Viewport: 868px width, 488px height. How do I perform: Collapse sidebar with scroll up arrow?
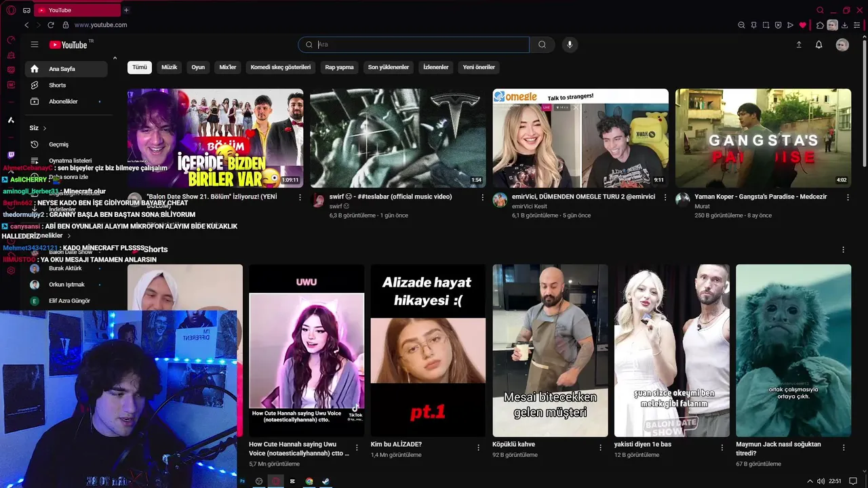(x=115, y=58)
